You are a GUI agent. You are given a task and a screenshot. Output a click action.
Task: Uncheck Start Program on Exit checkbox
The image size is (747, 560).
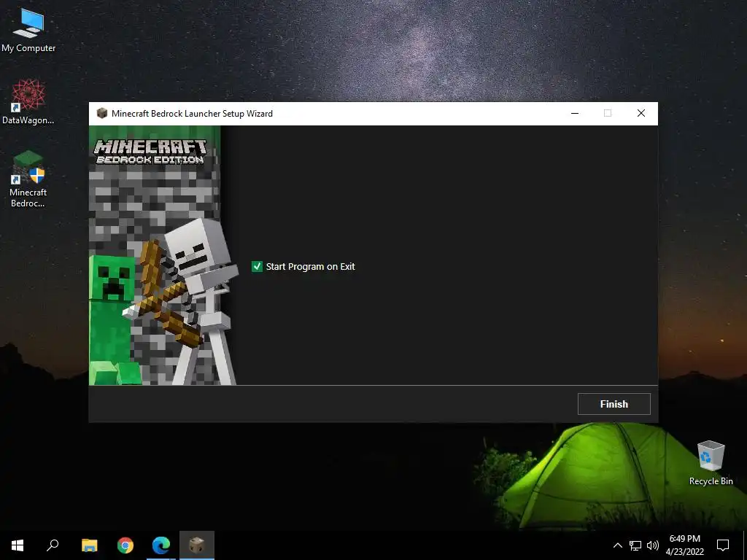[257, 267]
